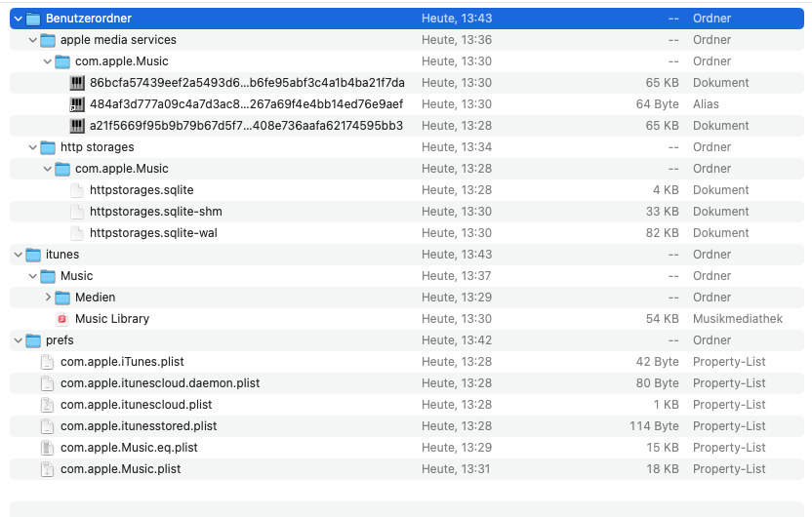Image resolution: width=812 pixels, height=517 pixels.
Task: Click the piano icon of the 86bcfa57439eef file
Action: 77,83
